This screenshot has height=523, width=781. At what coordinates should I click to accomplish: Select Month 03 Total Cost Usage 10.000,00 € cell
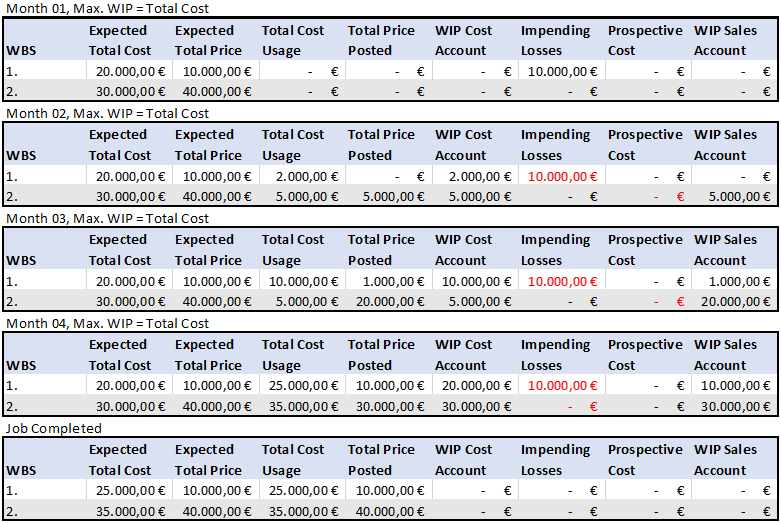tap(300, 281)
